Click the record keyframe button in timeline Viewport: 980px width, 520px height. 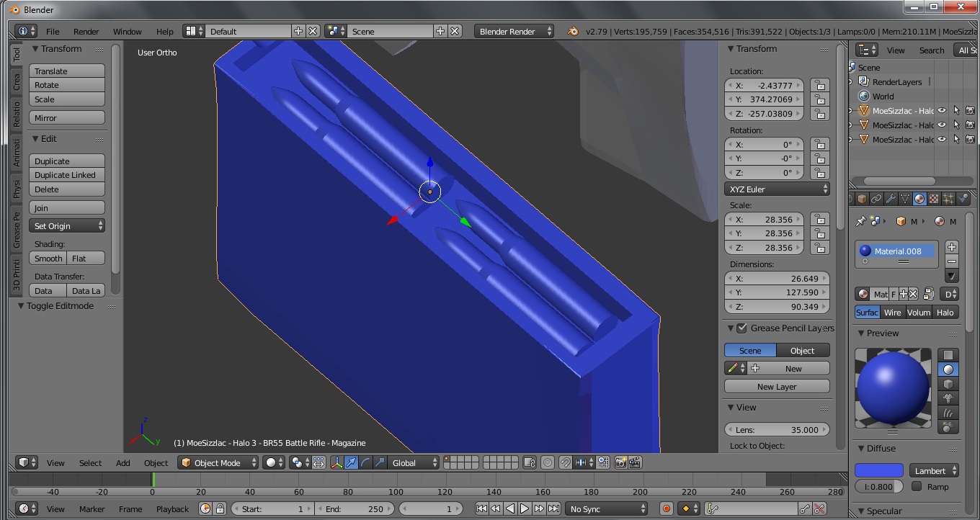click(x=667, y=509)
